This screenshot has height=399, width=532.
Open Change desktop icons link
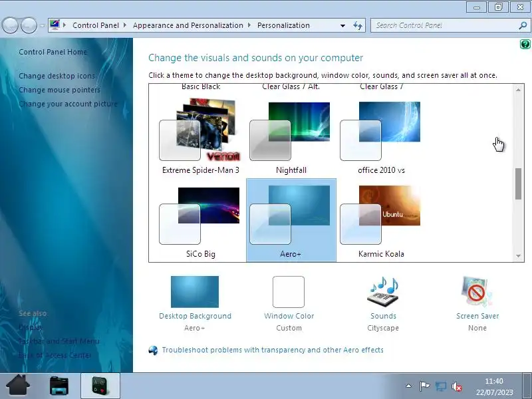[x=57, y=76]
